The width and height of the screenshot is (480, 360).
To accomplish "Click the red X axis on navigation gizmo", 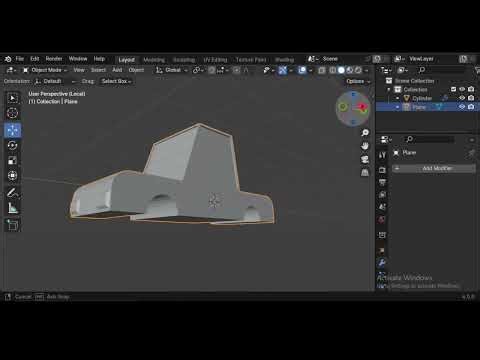I will click(363, 107).
